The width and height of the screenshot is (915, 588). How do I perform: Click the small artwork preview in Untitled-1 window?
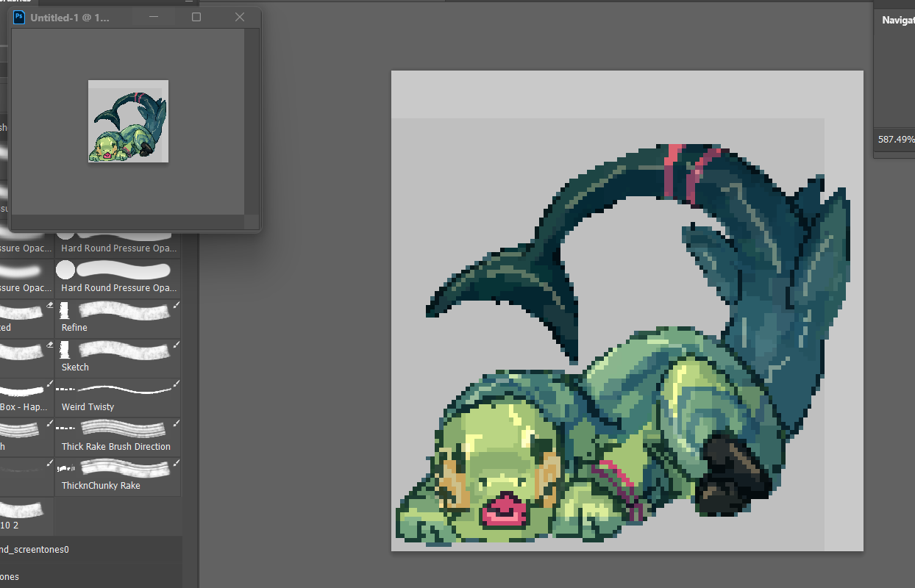(x=129, y=122)
